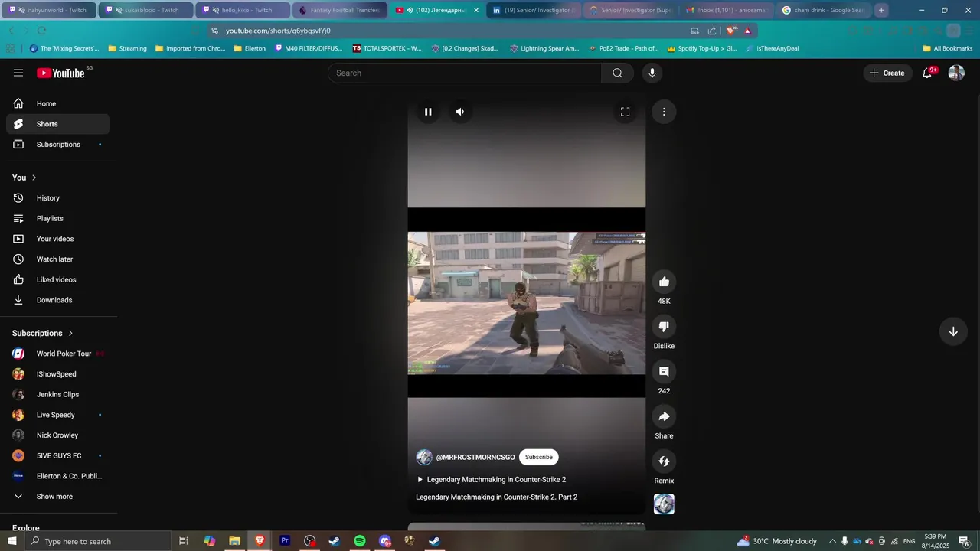Open World Poker Tour subscription
This screenshot has height=551, width=980.
coord(58,354)
